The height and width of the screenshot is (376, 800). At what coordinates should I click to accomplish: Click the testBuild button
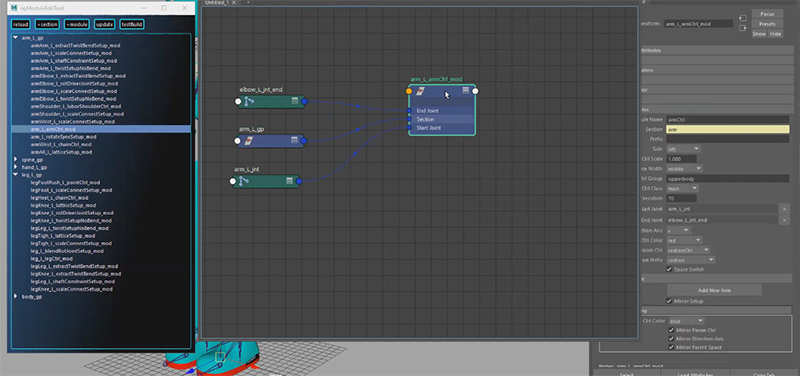(132, 24)
